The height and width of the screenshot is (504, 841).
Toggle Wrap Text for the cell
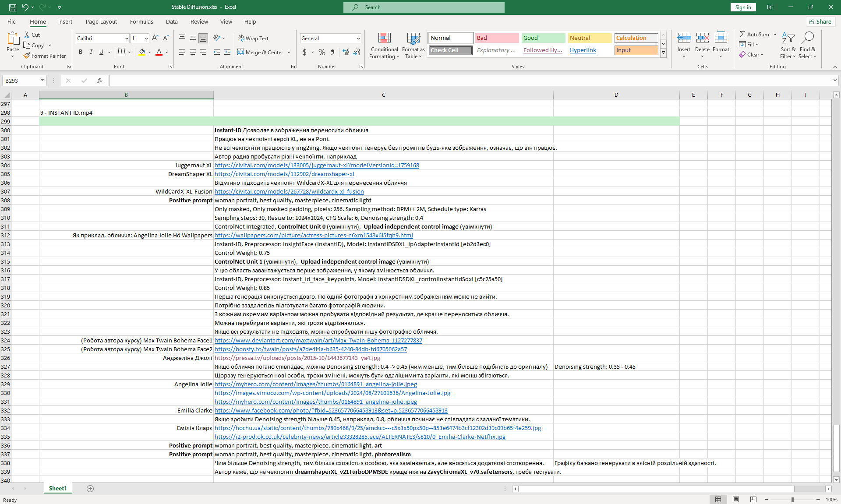[x=253, y=39]
